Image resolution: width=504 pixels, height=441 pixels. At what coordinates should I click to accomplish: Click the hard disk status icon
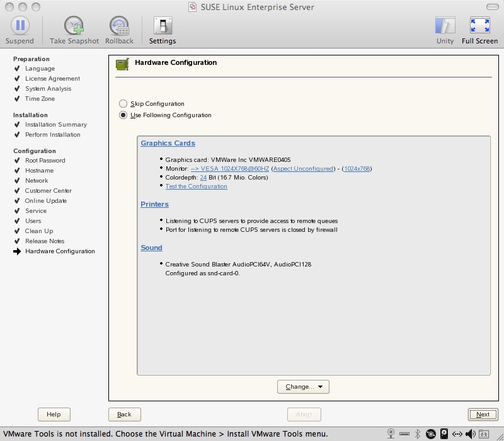[444, 433]
